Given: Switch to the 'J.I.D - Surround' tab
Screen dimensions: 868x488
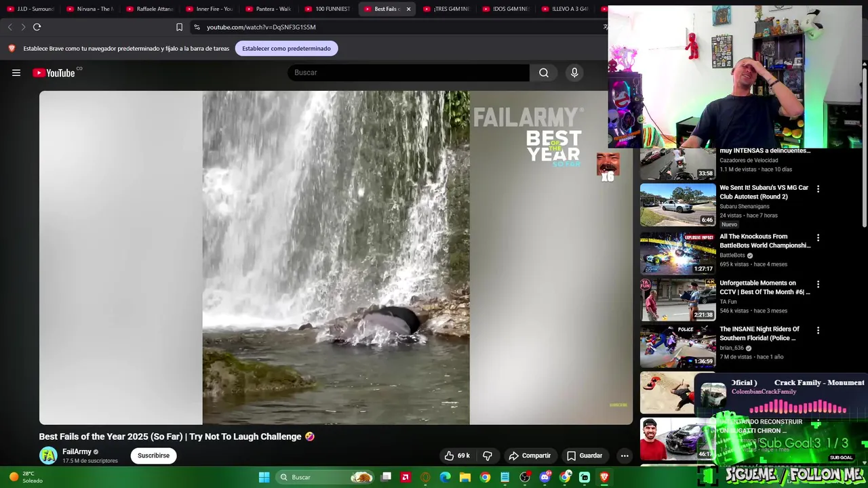Looking at the screenshot, I should [30, 9].
